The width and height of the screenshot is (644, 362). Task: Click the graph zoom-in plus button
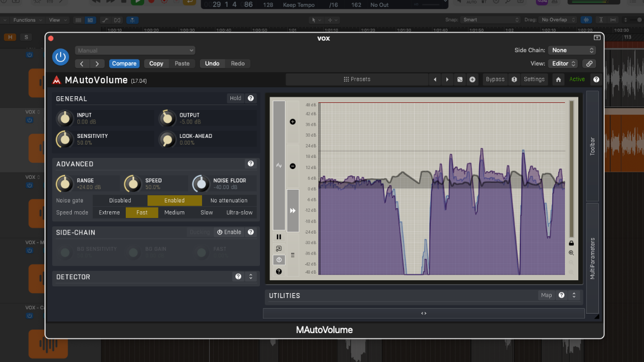point(292,122)
